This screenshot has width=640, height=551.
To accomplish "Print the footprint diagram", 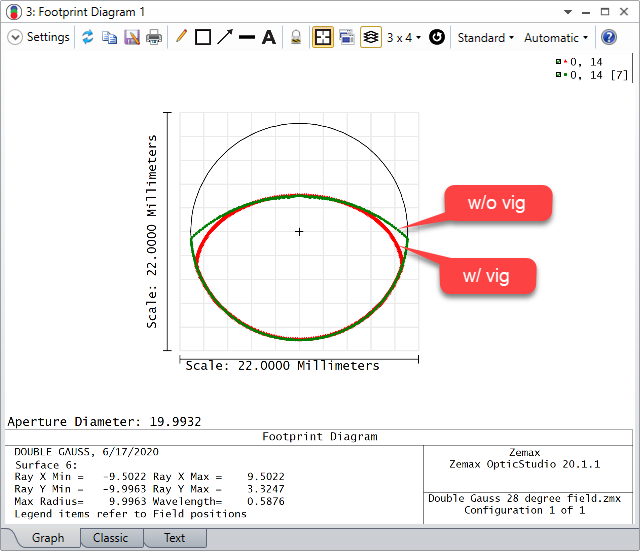I will [154, 38].
